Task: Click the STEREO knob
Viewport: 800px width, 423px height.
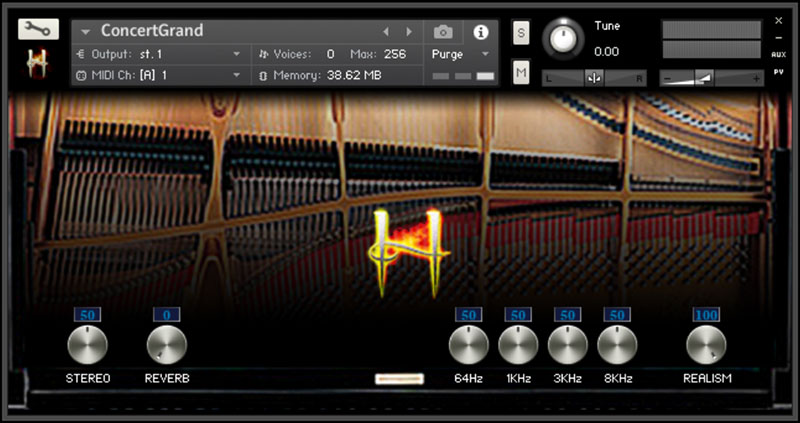Action: [88, 345]
